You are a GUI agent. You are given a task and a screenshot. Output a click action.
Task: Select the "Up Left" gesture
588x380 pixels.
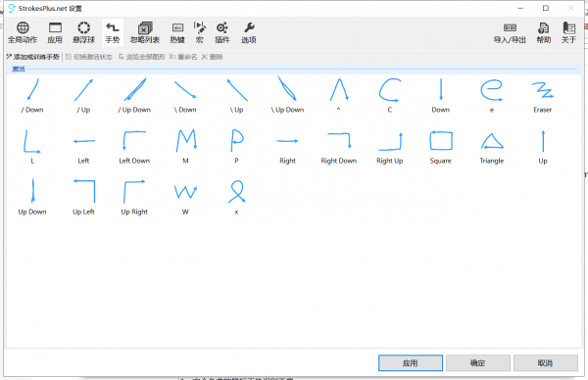(83, 197)
